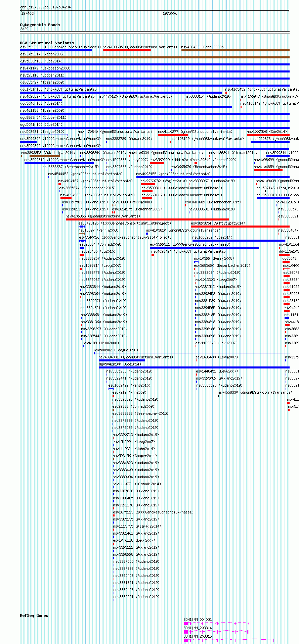Open nsv4105866 gnomAD variant label
Image resolution: width=299 pixels, height=644 pixels.
(103, 216)
